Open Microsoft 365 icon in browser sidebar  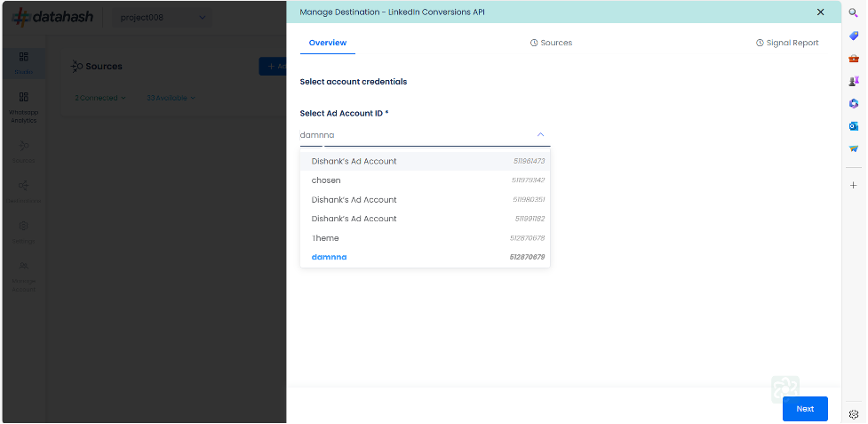[x=854, y=103]
